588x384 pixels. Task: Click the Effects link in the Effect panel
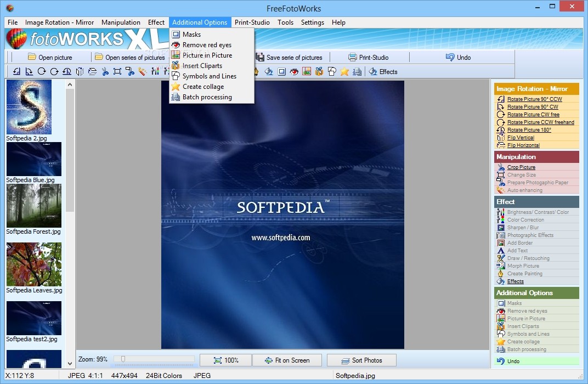pyautogui.click(x=515, y=281)
